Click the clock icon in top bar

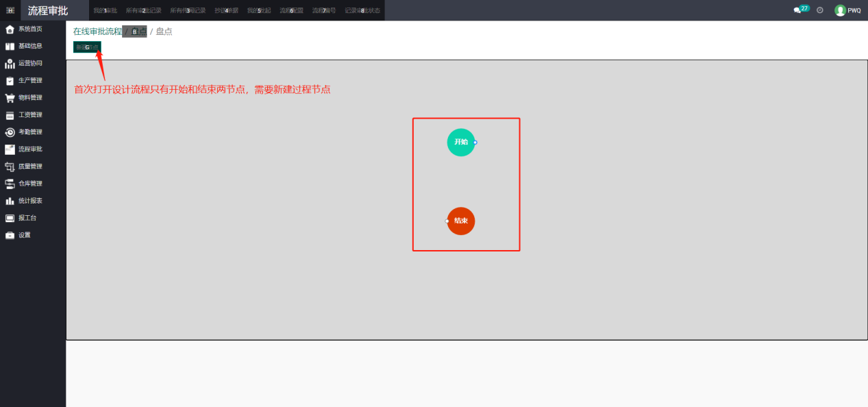click(820, 10)
